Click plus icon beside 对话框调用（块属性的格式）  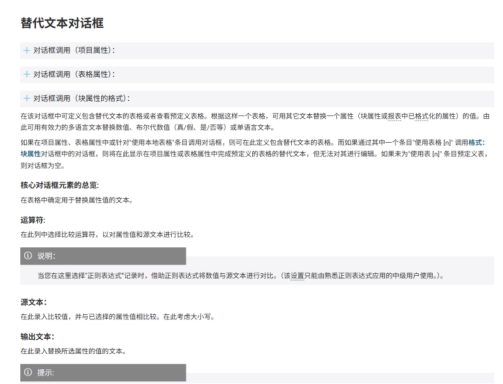27,98
